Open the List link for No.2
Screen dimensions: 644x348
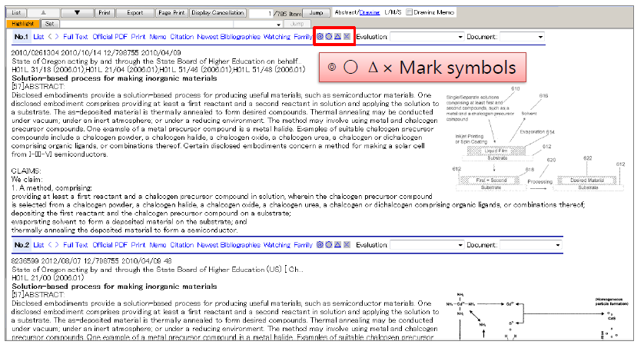click(x=38, y=244)
